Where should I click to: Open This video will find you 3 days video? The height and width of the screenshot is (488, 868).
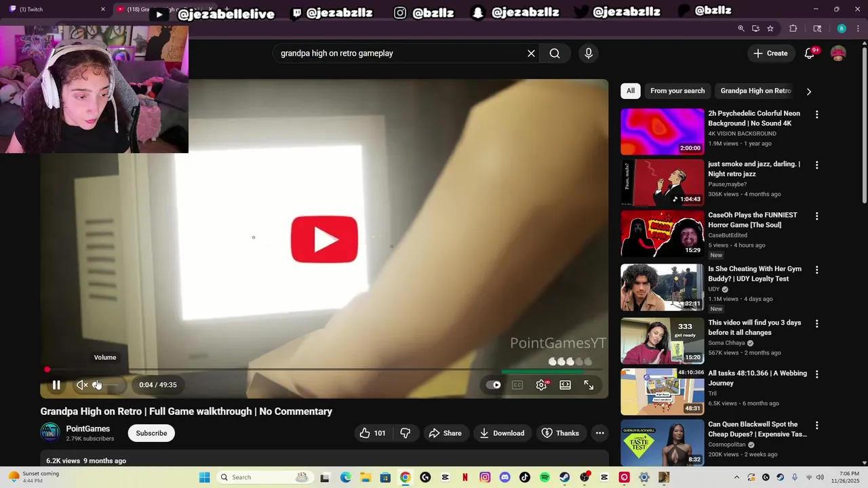(x=755, y=327)
